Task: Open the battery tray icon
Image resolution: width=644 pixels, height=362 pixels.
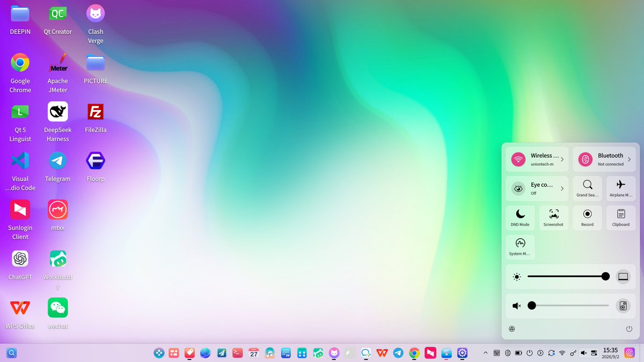Action: pos(518,353)
